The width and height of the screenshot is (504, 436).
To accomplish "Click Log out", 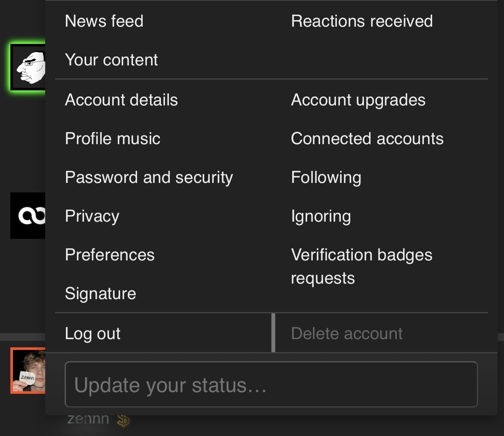I will tap(93, 334).
